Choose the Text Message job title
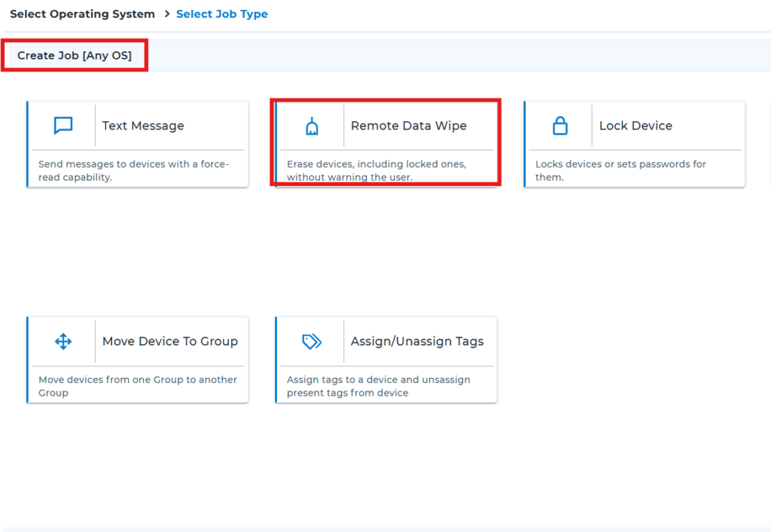The height and width of the screenshot is (532, 771). (x=143, y=126)
